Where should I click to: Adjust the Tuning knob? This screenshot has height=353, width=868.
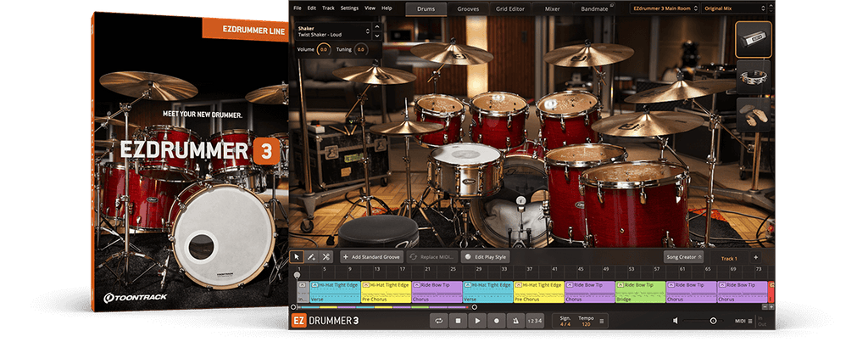coord(360,49)
